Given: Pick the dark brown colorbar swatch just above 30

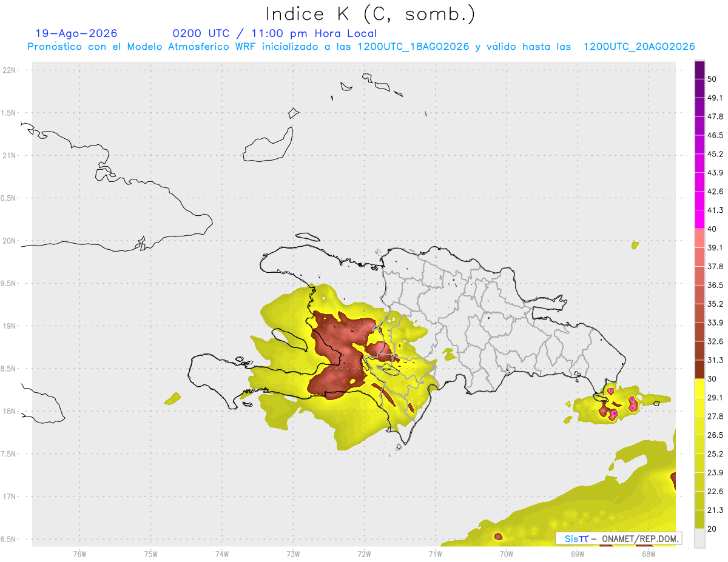Looking at the screenshot, I should (699, 369).
